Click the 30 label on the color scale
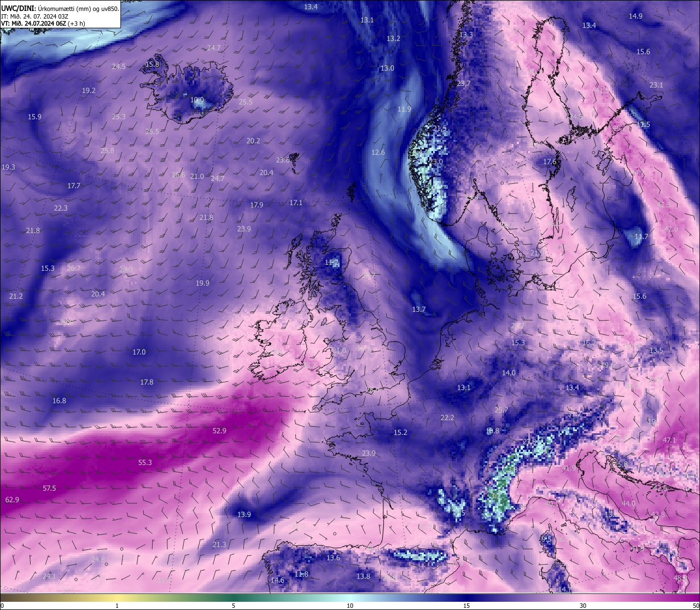The width and height of the screenshot is (700, 610). pos(583,605)
